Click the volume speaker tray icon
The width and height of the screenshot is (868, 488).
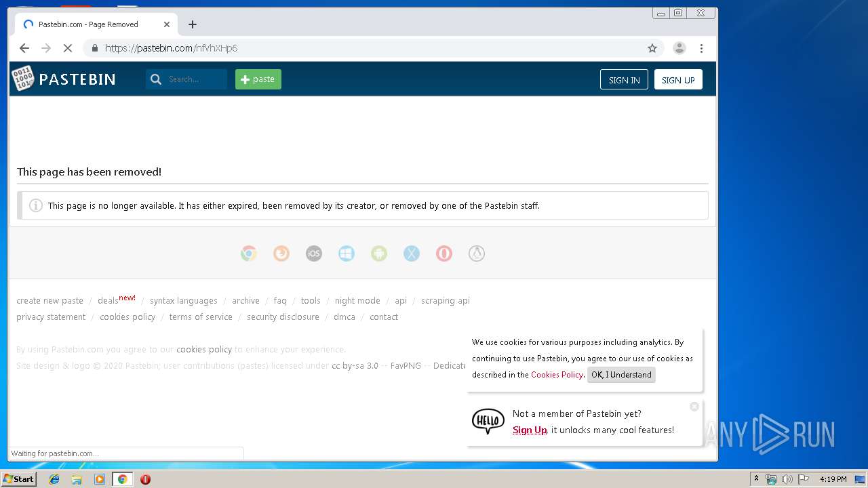click(x=787, y=479)
